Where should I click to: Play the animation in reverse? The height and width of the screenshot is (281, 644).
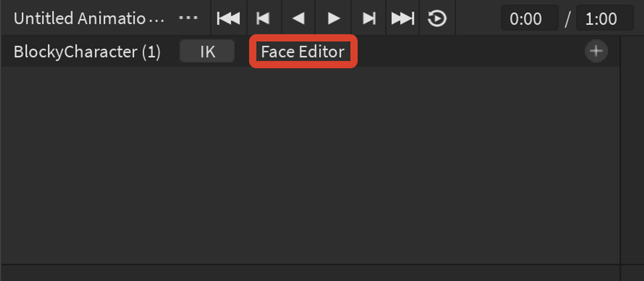point(298,18)
